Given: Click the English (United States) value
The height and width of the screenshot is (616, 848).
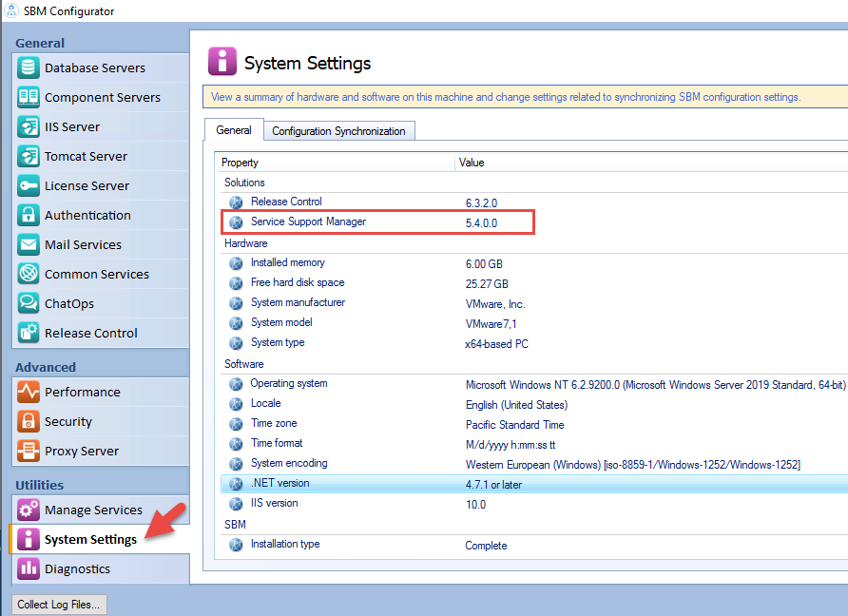Looking at the screenshot, I should click(x=516, y=405).
